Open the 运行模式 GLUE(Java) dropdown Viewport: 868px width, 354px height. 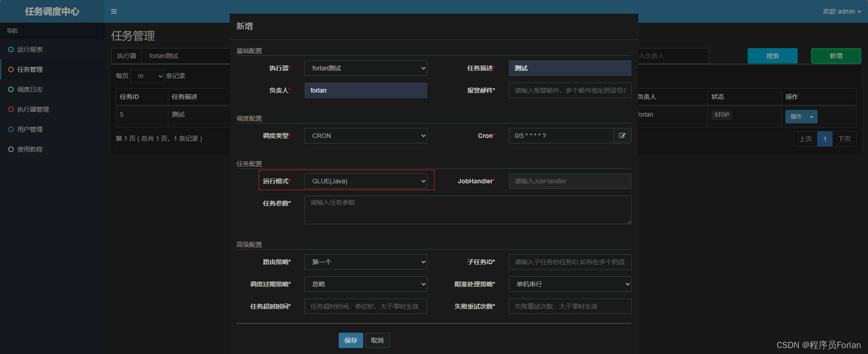pyautogui.click(x=366, y=181)
